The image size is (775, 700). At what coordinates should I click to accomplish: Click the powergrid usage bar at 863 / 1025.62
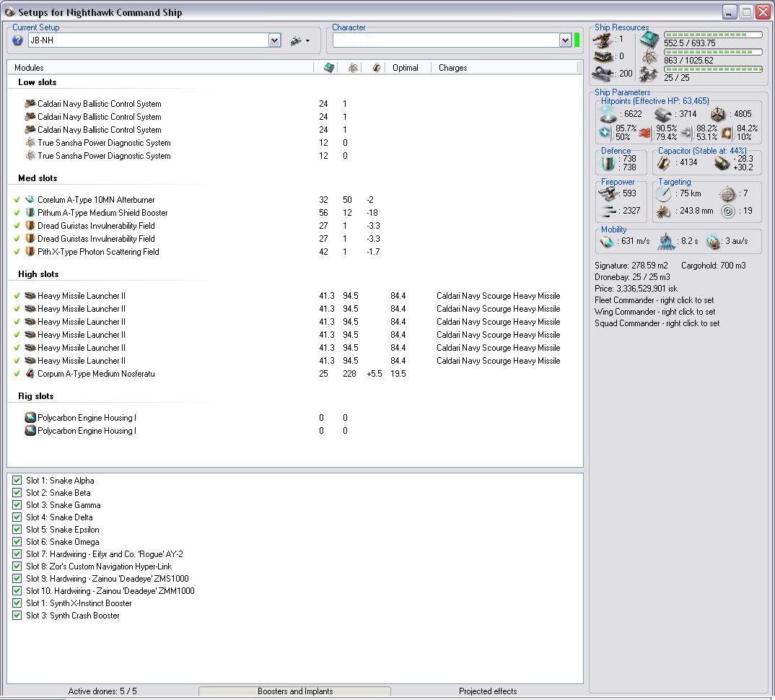[x=713, y=52]
